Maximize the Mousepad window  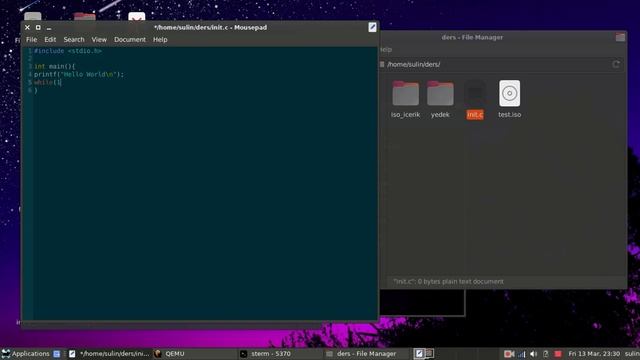pyautogui.click(x=38, y=27)
